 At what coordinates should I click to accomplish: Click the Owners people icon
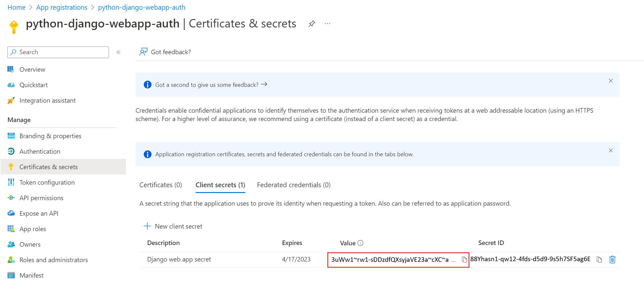coord(11,244)
